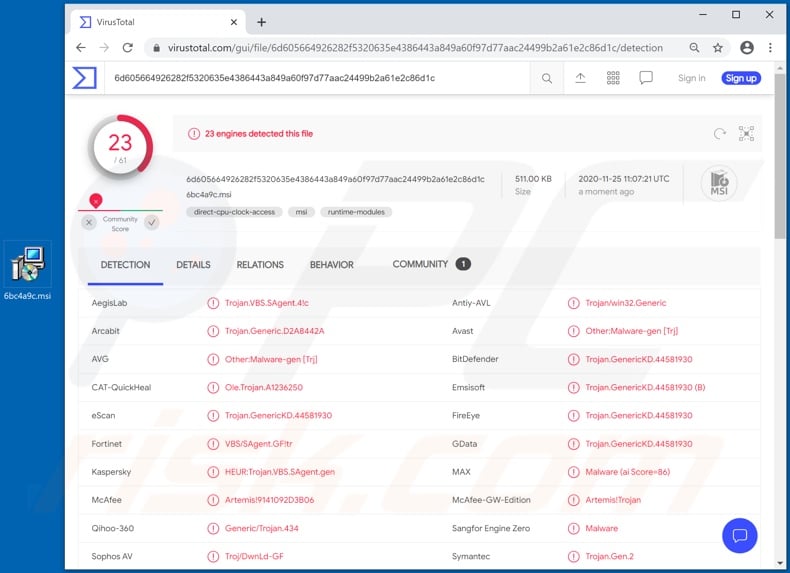
Task: Click the runtime-modules tag
Action: 356,212
